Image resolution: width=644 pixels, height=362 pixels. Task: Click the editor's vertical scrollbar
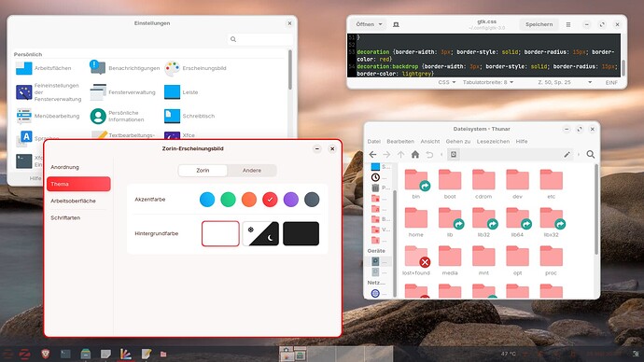623,68
